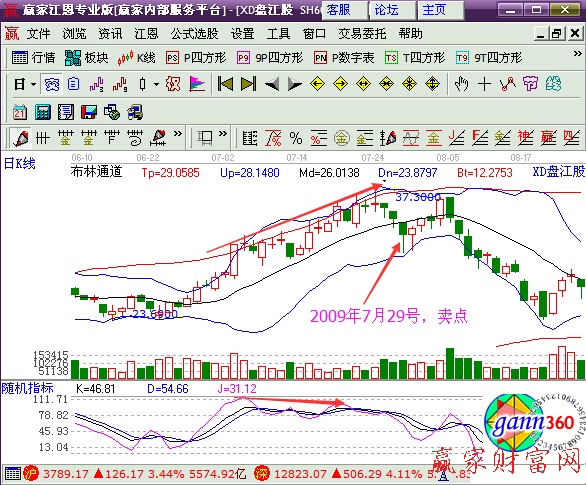
Task: Select the hand pan tool
Action: pyautogui.click(x=461, y=84)
